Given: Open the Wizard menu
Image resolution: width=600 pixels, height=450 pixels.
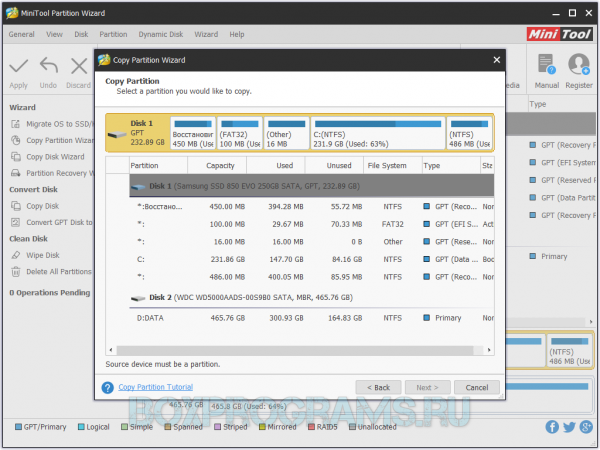Looking at the screenshot, I should pyautogui.click(x=206, y=34).
